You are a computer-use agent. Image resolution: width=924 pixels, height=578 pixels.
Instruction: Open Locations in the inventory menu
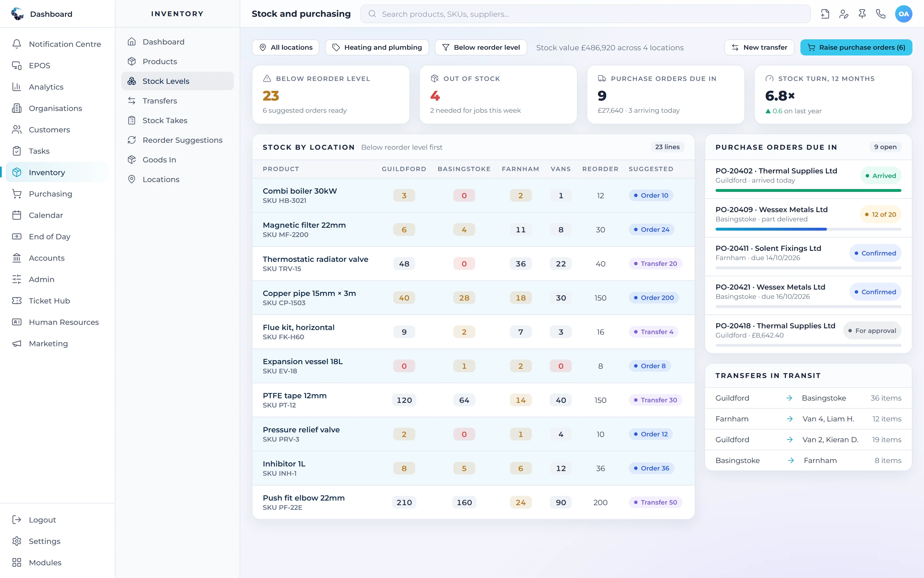(x=178, y=179)
